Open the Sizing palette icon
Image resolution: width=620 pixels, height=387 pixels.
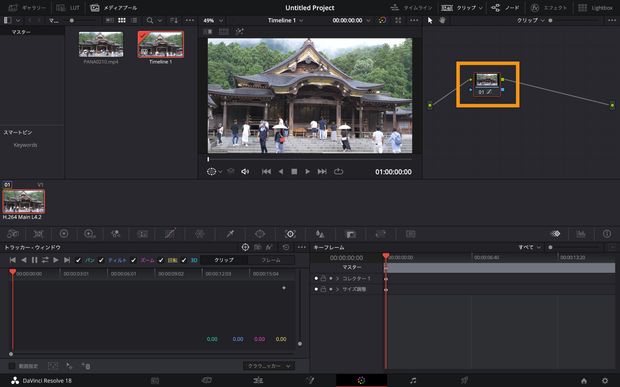(x=380, y=234)
